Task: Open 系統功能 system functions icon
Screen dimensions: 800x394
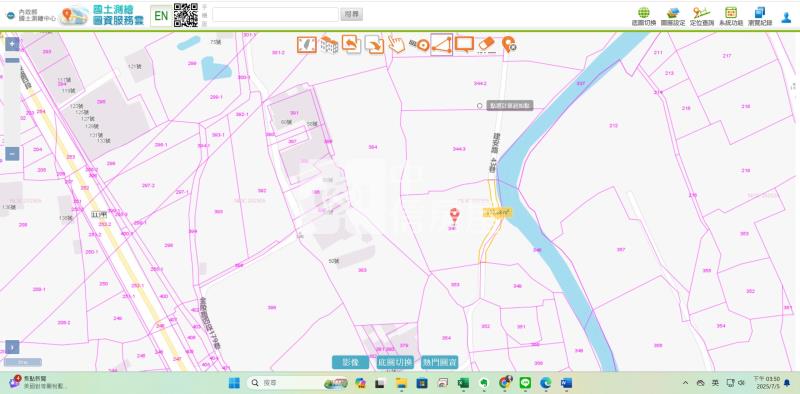Action: pos(731,16)
